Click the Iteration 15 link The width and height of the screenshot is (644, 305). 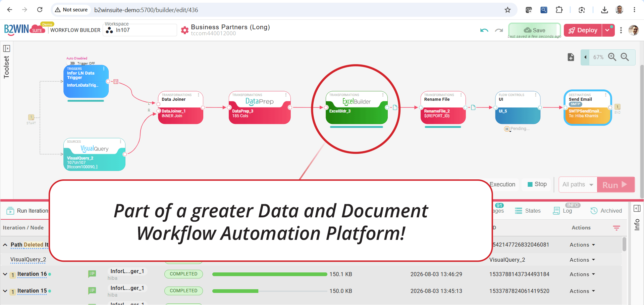[x=32, y=291]
